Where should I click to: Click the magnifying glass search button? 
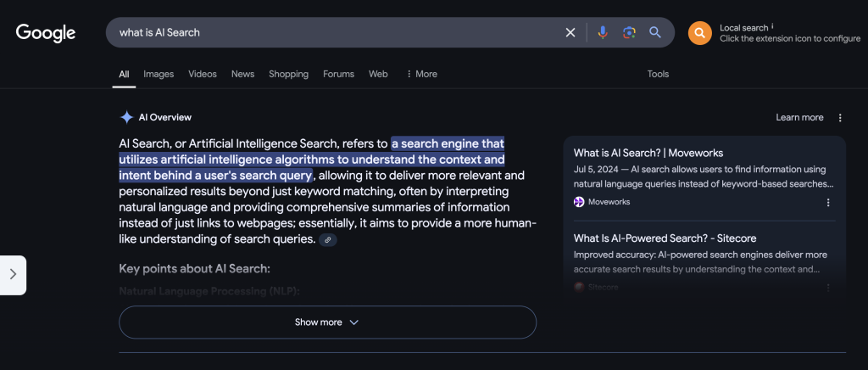655,32
